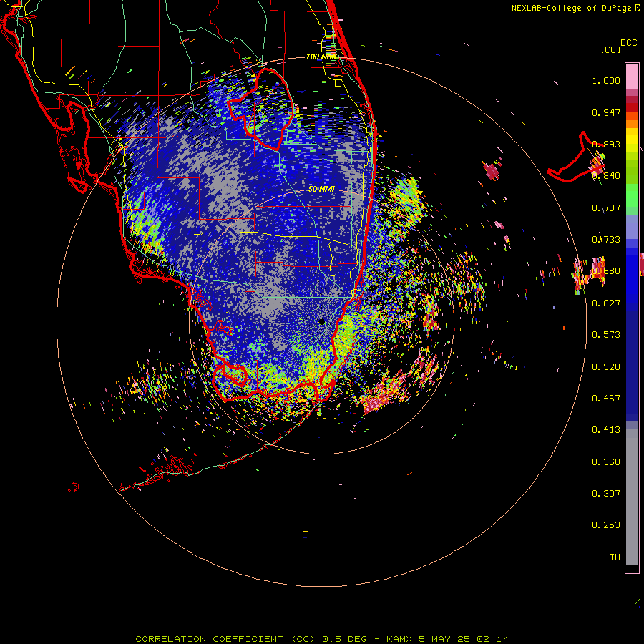
Task: Select the 0.307 color scale value
Action: coord(606,494)
